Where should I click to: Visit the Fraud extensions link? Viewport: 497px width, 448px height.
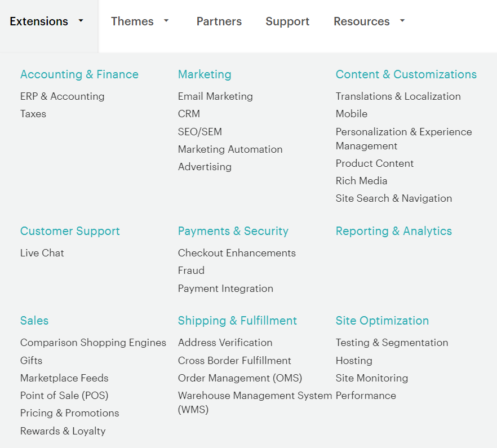click(x=191, y=270)
